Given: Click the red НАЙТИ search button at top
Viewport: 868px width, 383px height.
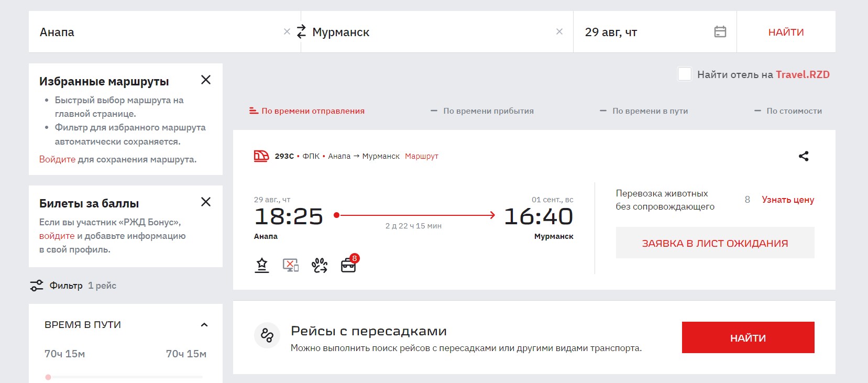Looking at the screenshot, I should [786, 32].
